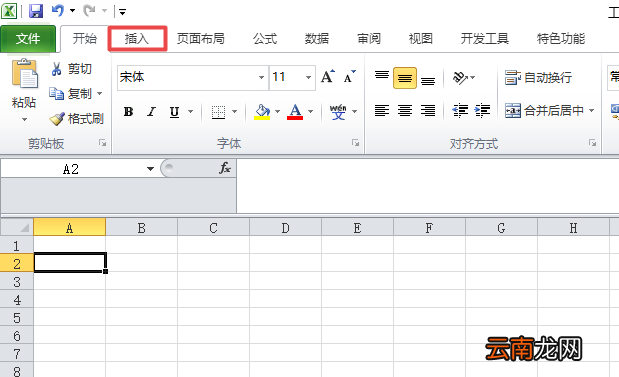Click the 合并后居中 merge button

tap(545, 111)
